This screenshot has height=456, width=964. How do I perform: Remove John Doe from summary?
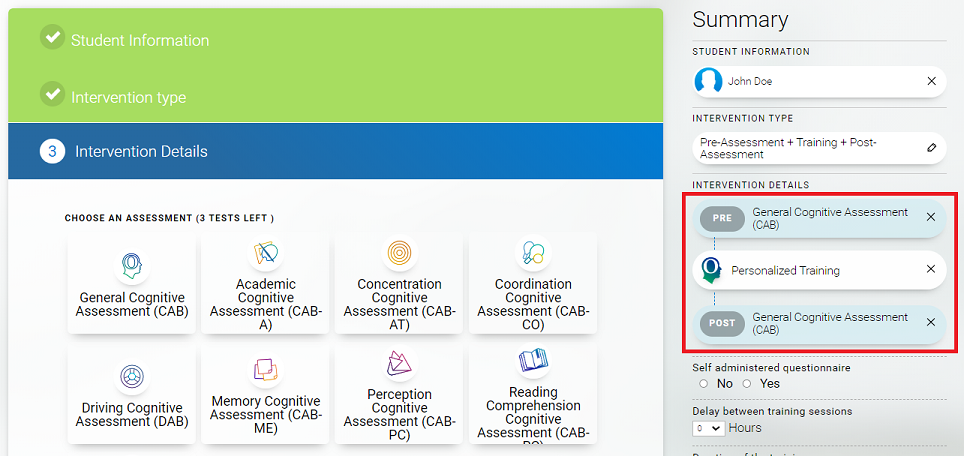tap(931, 81)
